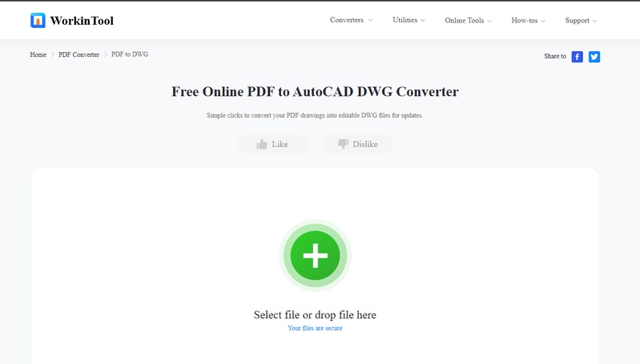
Task: Open PDF Converter breadcrumb link
Action: [x=78, y=54]
